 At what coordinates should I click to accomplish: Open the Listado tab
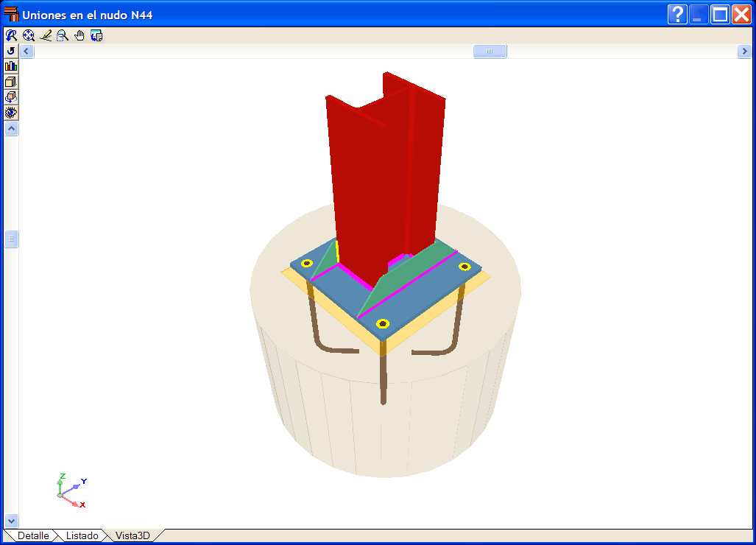[82, 536]
